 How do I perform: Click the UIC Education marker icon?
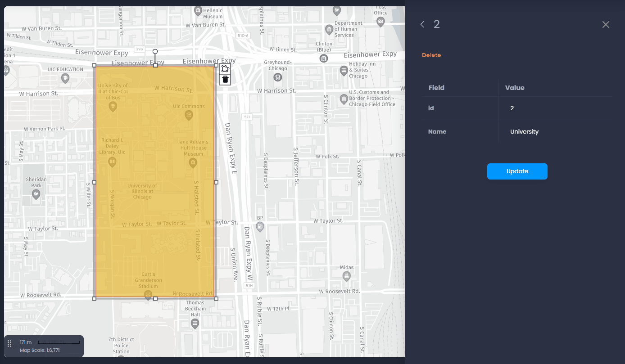(x=65, y=79)
